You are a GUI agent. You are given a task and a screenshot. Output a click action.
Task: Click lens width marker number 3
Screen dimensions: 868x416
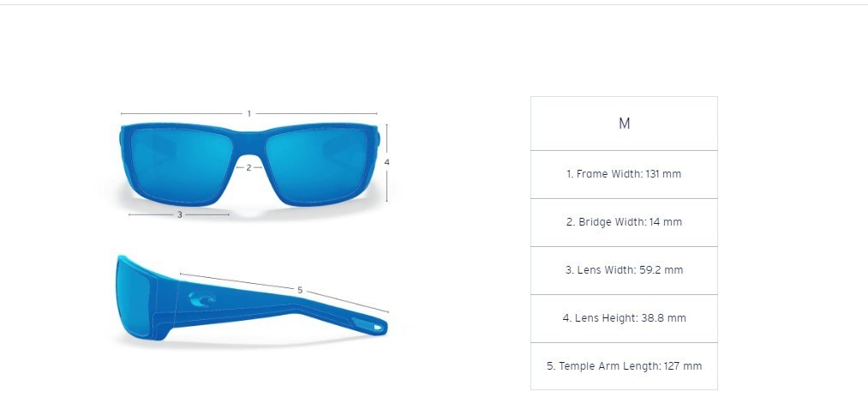pyautogui.click(x=179, y=215)
